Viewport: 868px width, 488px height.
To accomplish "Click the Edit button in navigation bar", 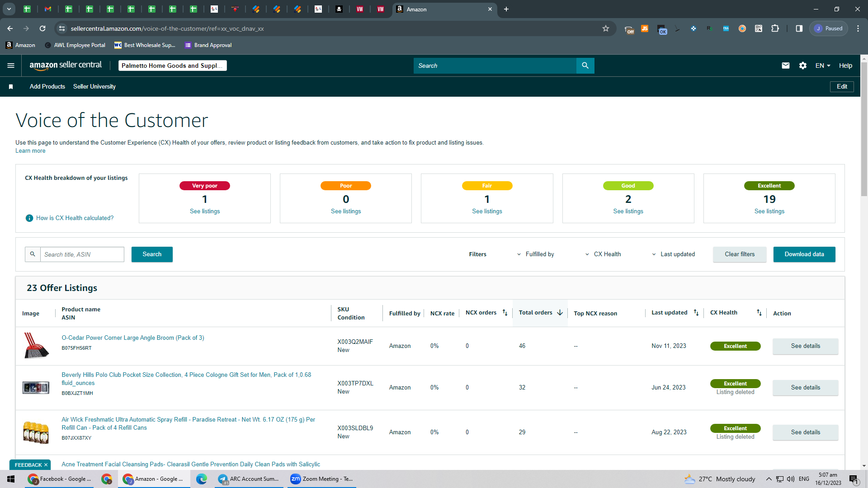I will [842, 87].
